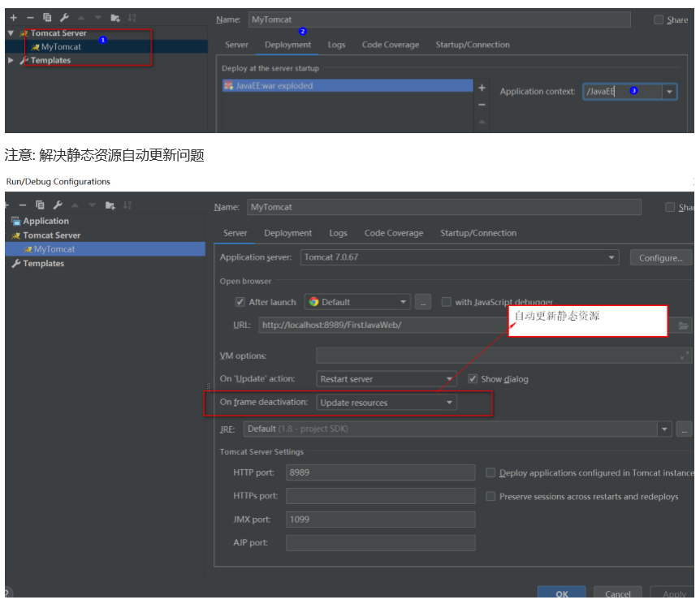
Task: Enable Deploy applications configured in Tomcat instance
Action: (x=490, y=472)
